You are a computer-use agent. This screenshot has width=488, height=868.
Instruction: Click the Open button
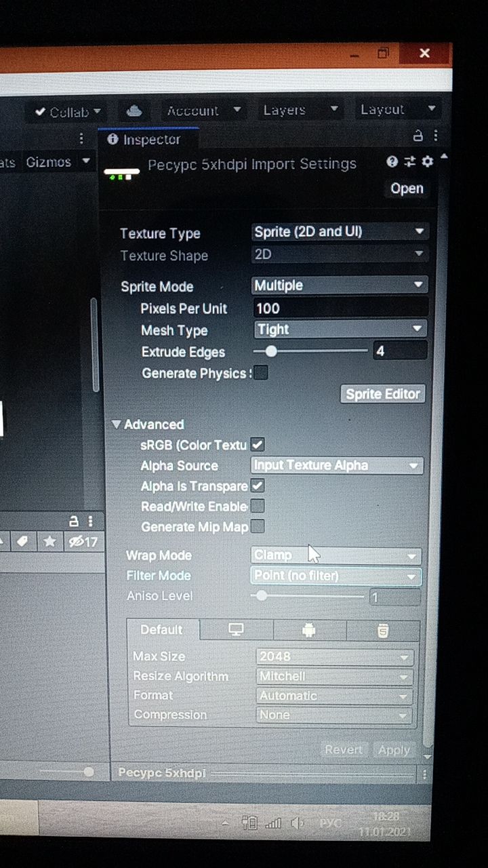[x=407, y=189]
